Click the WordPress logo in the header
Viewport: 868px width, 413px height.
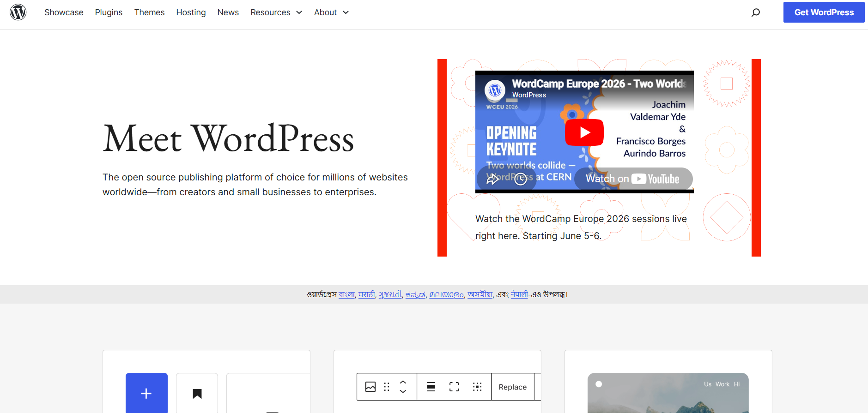click(x=18, y=12)
